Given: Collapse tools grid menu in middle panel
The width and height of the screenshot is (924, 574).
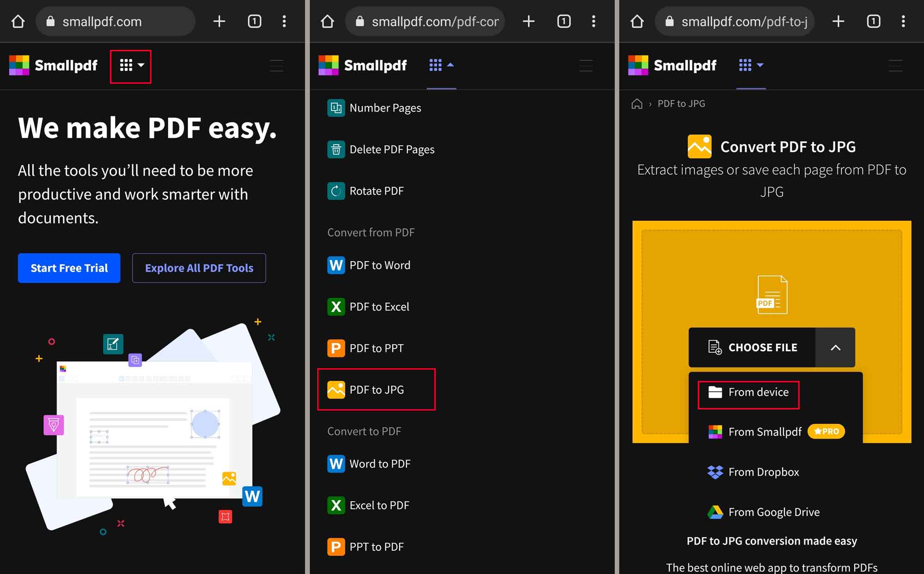Looking at the screenshot, I should [441, 65].
